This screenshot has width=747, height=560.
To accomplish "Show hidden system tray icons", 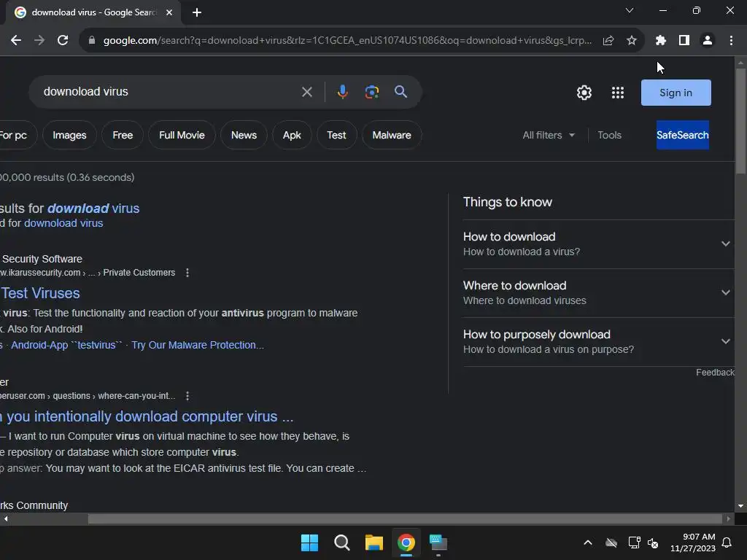I will [588, 542].
